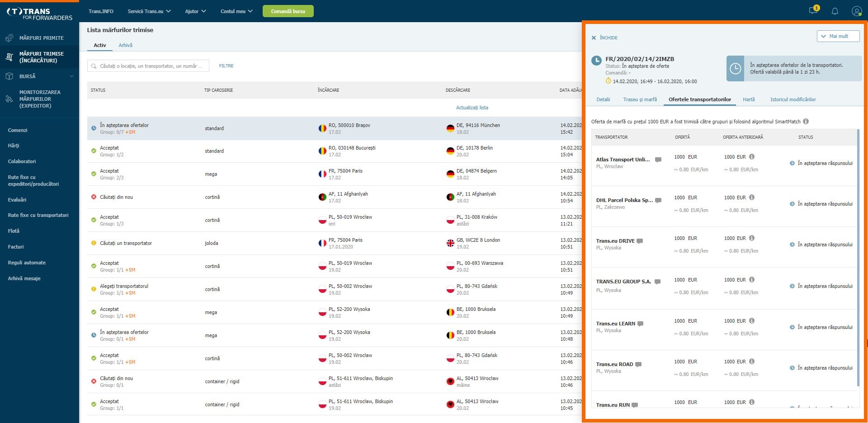
Task: Open messages chat icon in top bar
Action: point(813,11)
